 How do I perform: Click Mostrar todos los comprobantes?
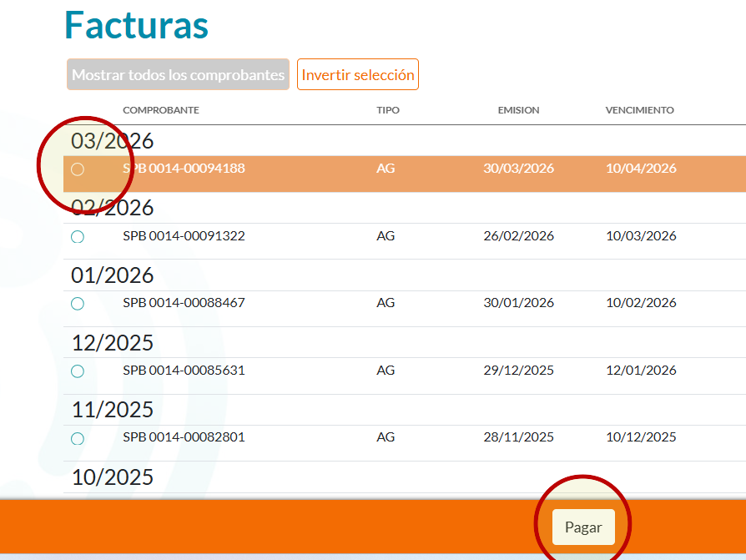pyautogui.click(x=178, y=74)
